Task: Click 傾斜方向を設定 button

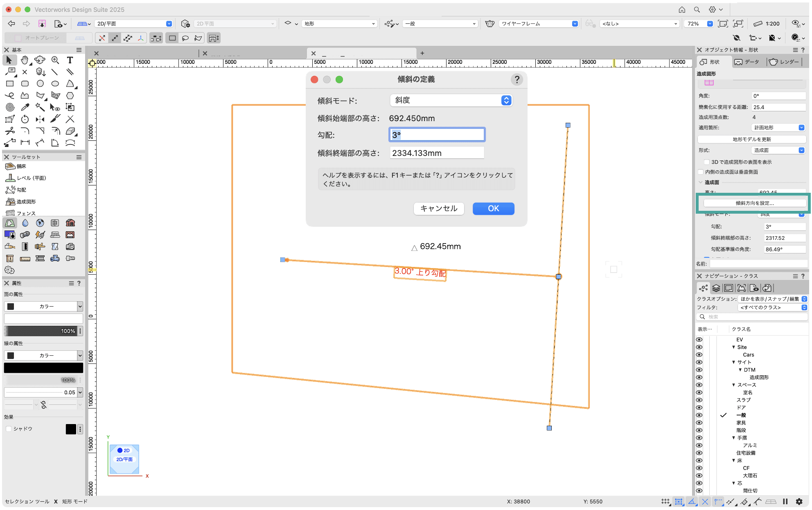Action: 755,203
